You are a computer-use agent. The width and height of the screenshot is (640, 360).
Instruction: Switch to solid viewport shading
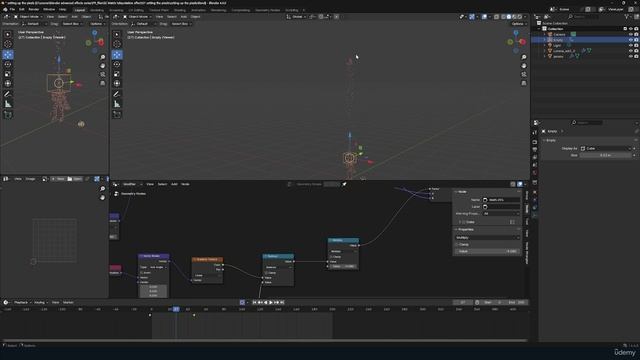(509, 17)
